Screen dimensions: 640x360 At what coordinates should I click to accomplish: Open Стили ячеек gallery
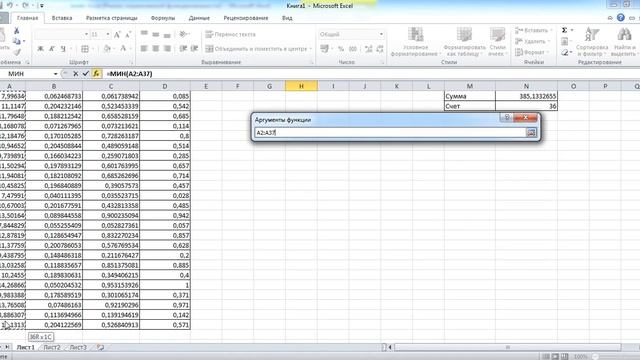pos(497,42)
